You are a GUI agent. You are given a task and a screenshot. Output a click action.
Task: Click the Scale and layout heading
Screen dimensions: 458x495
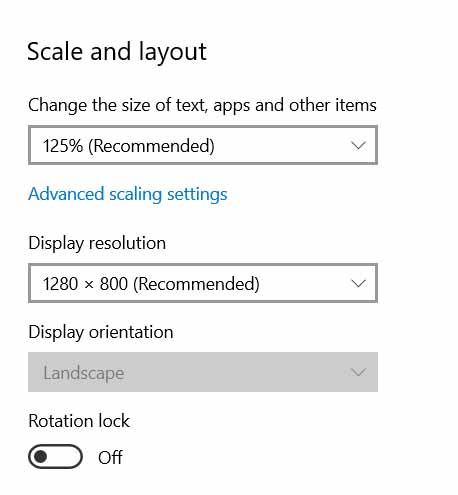tap(117, 52)
